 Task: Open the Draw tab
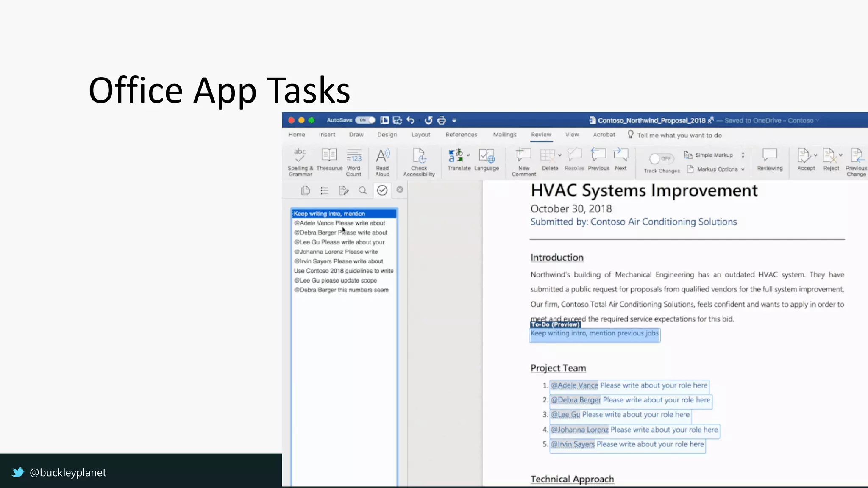coord(356,135)
